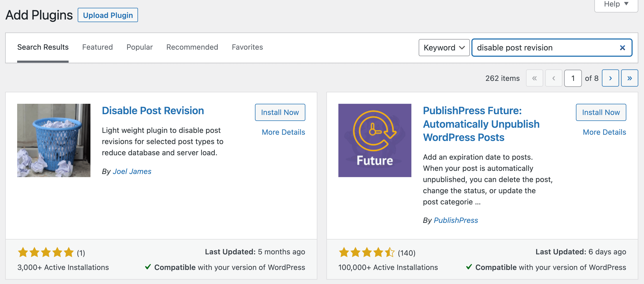Image resolution: width=644 pixels, height=284 pixels.
Task: Collapse the Keyword dropdown chevron
Action: (462, 47)
